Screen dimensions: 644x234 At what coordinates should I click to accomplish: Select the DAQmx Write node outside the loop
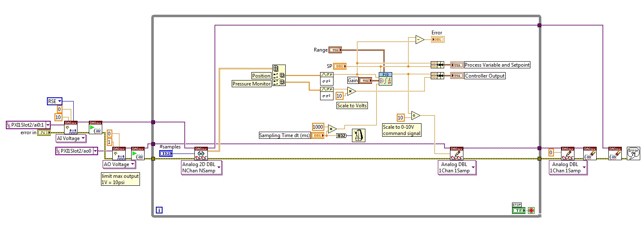coord(568,153)
